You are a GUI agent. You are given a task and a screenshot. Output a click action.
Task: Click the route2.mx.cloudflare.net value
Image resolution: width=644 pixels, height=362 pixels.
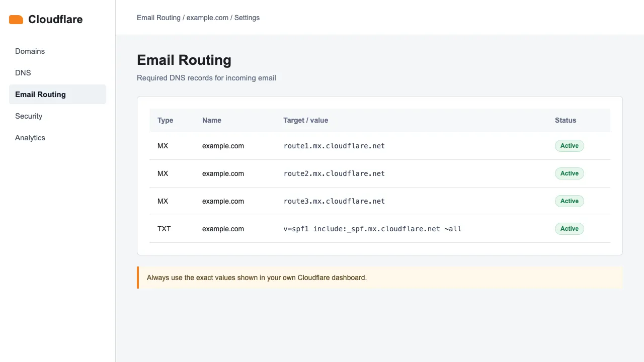tap(334, 173)
